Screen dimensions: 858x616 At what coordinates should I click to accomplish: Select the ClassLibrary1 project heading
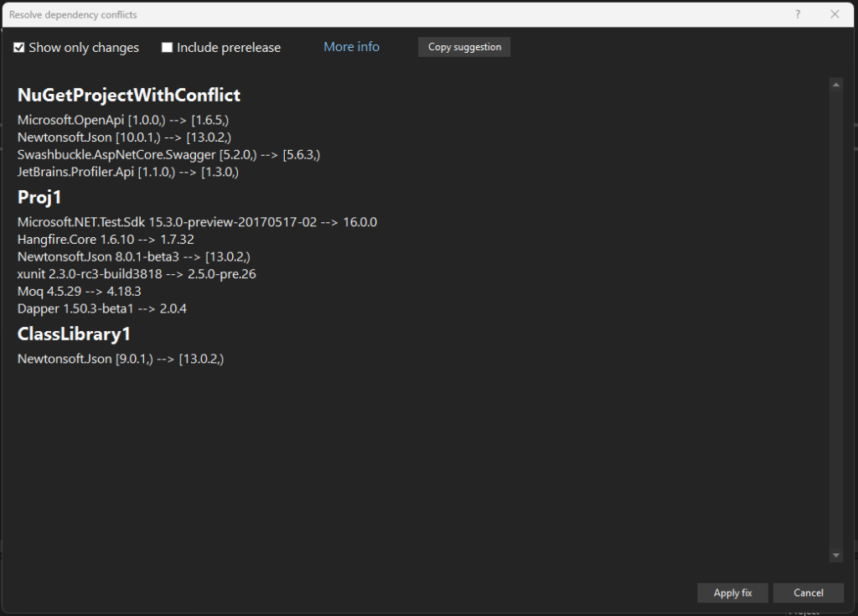point(75,334)
